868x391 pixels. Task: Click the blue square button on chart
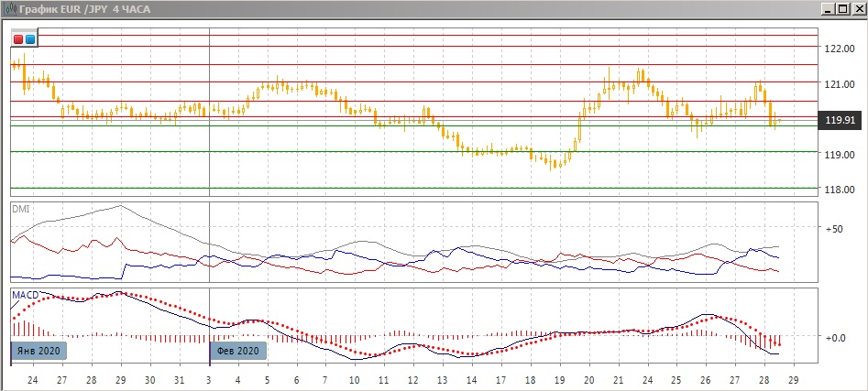(x=30, y=39)
